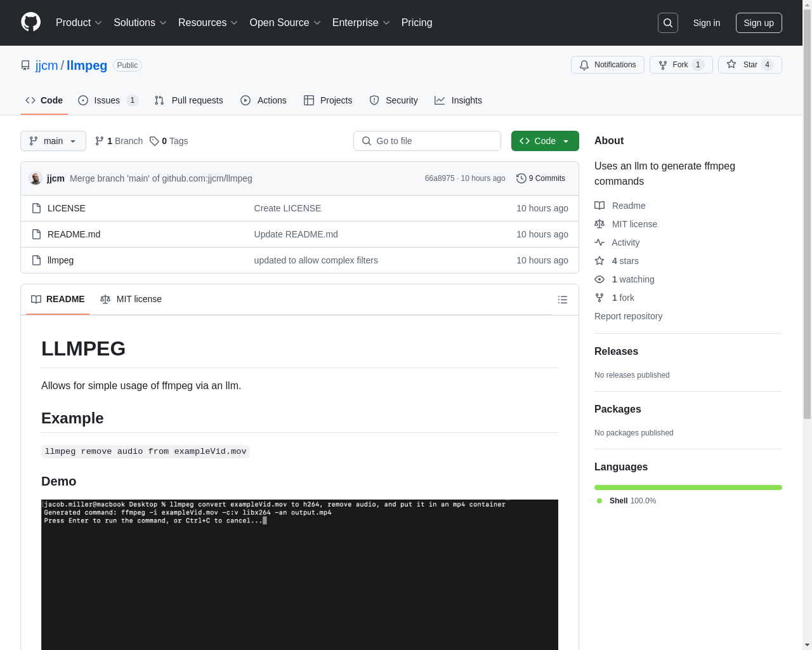
Task: Click the green Shell language bar
Action: point(688,487)
